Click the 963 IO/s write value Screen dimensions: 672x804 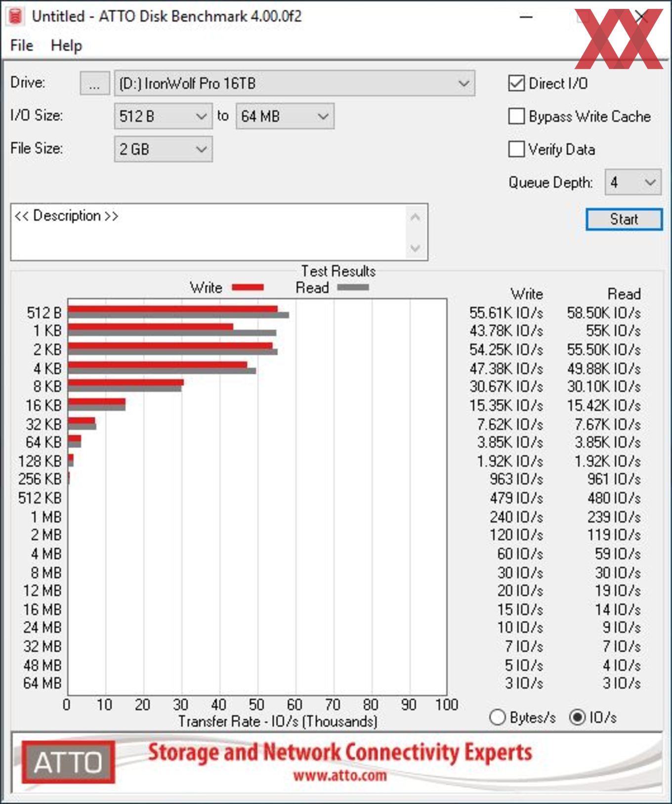(x=516, y=479)
